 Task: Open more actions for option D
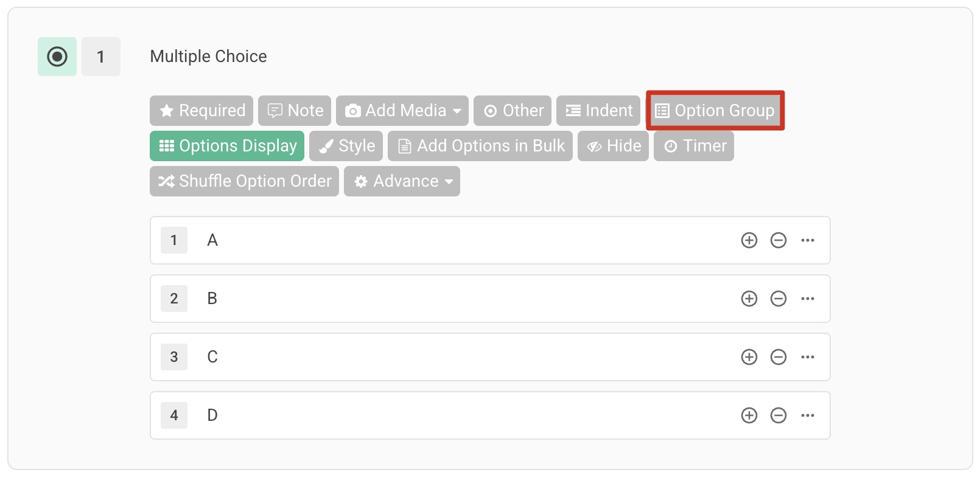807,415
